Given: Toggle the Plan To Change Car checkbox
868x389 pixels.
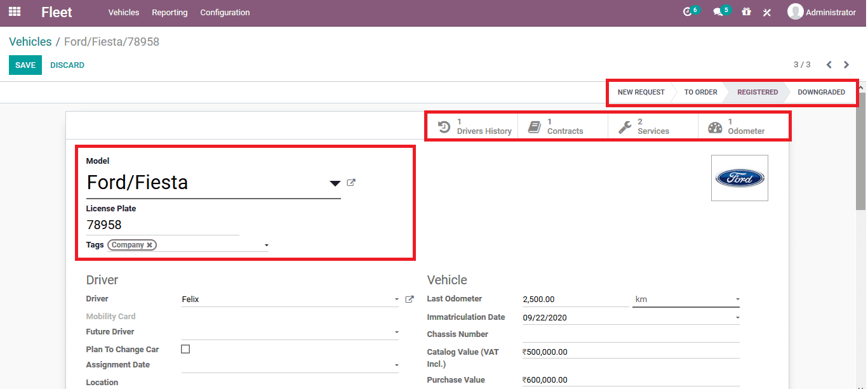Looking at the screenshot, I should click(185, 349).
